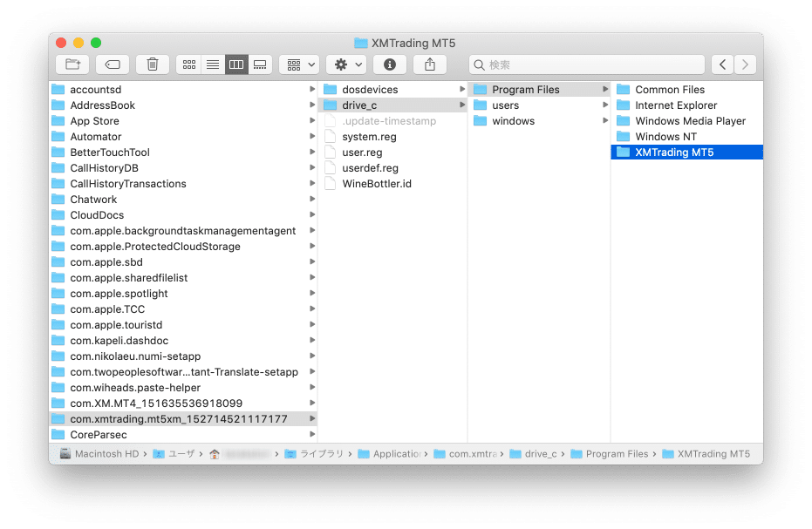
Task: Open the gear action menu
Action: pyautogui.click(x=346, y=64)
